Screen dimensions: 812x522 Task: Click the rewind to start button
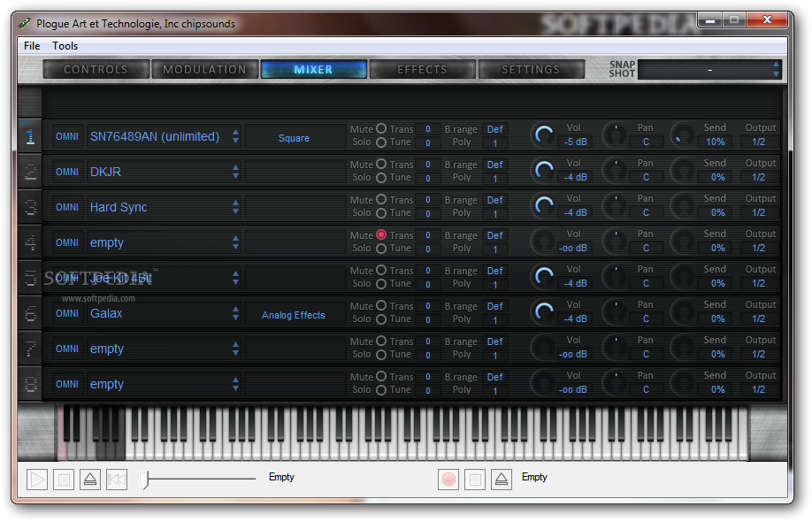click(117, 480)
